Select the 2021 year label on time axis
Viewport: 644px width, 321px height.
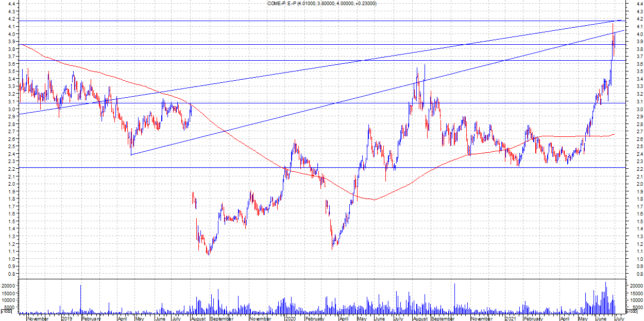[511, 318]
